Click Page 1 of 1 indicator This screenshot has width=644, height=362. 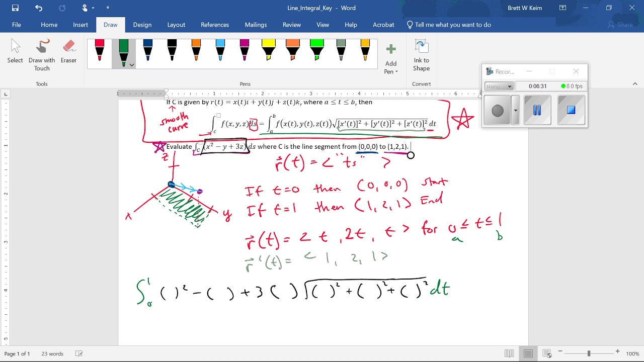click(17, 354)
